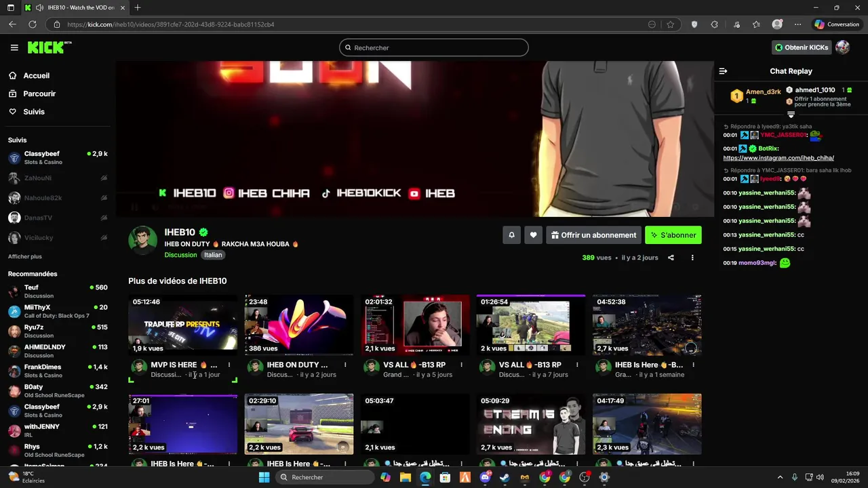This screenshot has height=488, width=868.
Task: Open ZaNouNi offline channel
Action: tap(58, 178)
